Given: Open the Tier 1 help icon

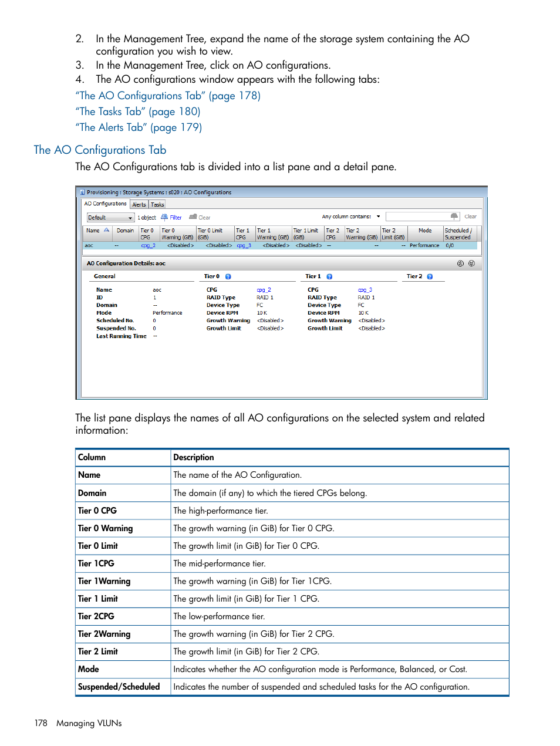Looking at the screenshot, I should coord(329,276).
